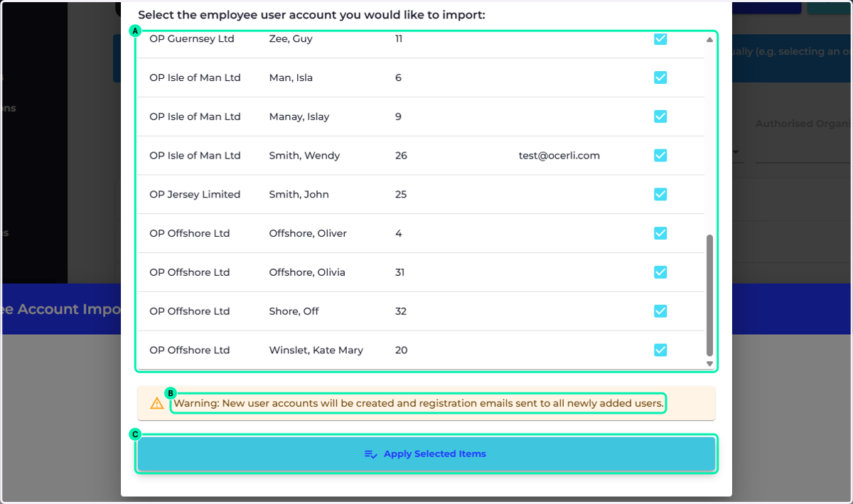Click the name Offshore, Olivia
This screenshot has width=853, height=504.
(x=307, y=272)
